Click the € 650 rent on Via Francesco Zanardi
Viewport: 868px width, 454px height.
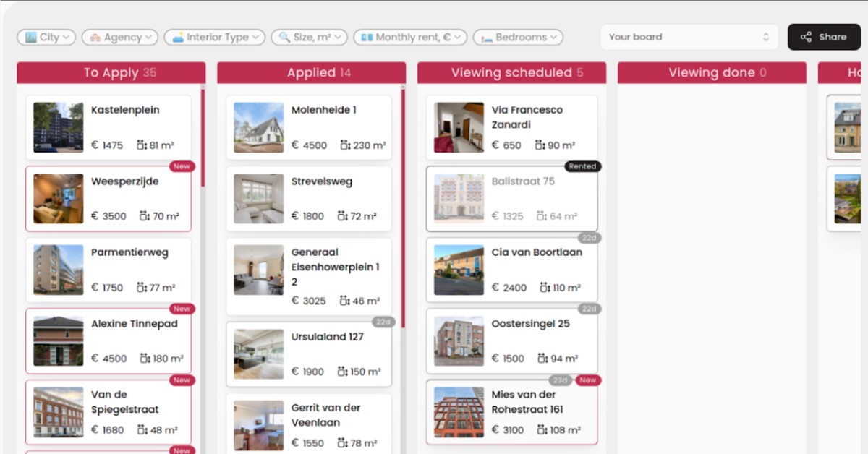click(506, 145)
